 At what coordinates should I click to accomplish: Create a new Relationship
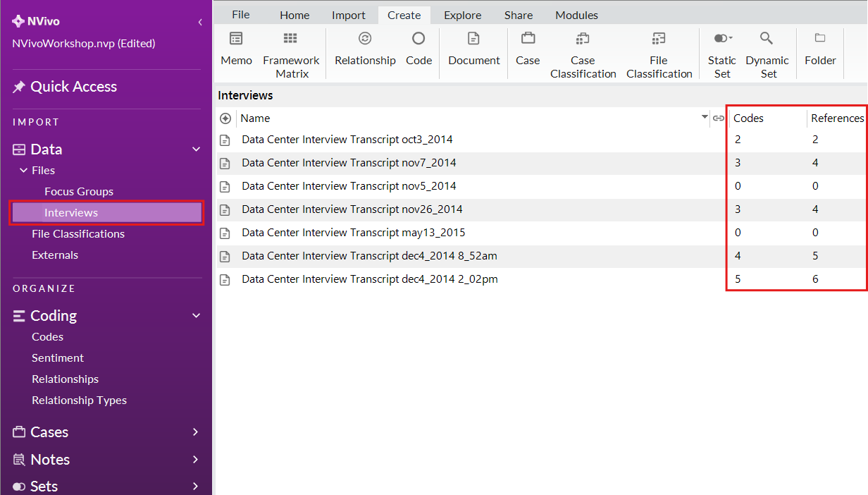365,49
